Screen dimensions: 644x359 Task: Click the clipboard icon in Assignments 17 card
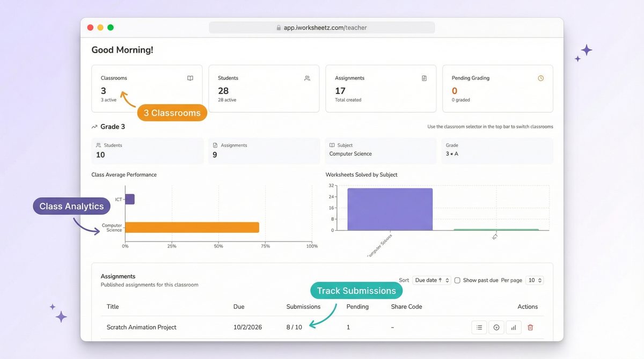(x=424, y=78)
